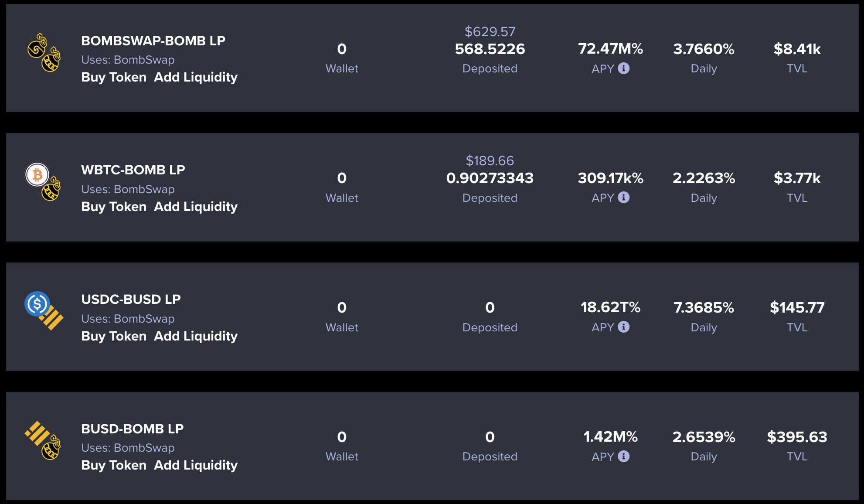Open APY info icon for USDC-BUSD LP
This screenshot has height=504, width=864.
624,327
